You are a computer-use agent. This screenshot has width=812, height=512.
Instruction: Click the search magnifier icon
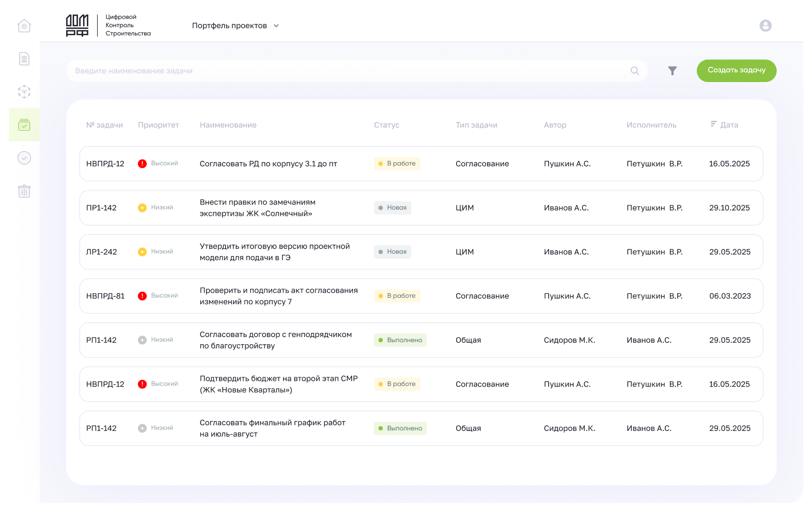[x=635, y=71]
